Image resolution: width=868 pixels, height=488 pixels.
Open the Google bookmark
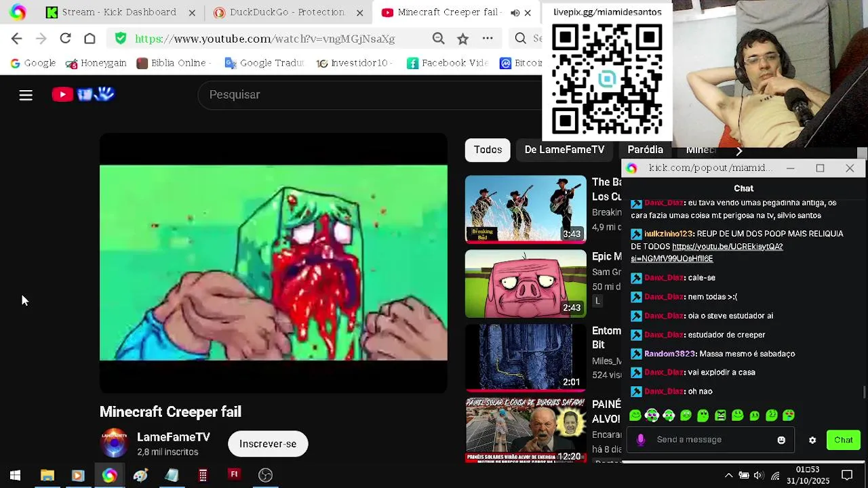pos(33,63)
